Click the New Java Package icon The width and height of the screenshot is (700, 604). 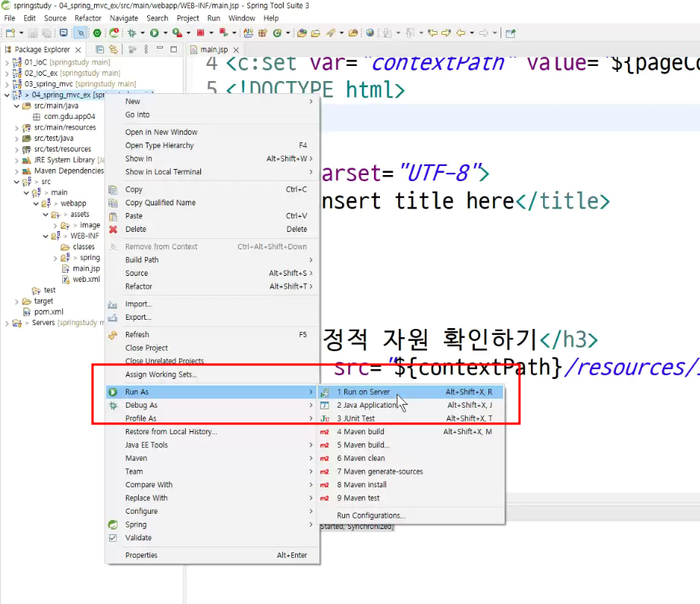coord(263,33)
